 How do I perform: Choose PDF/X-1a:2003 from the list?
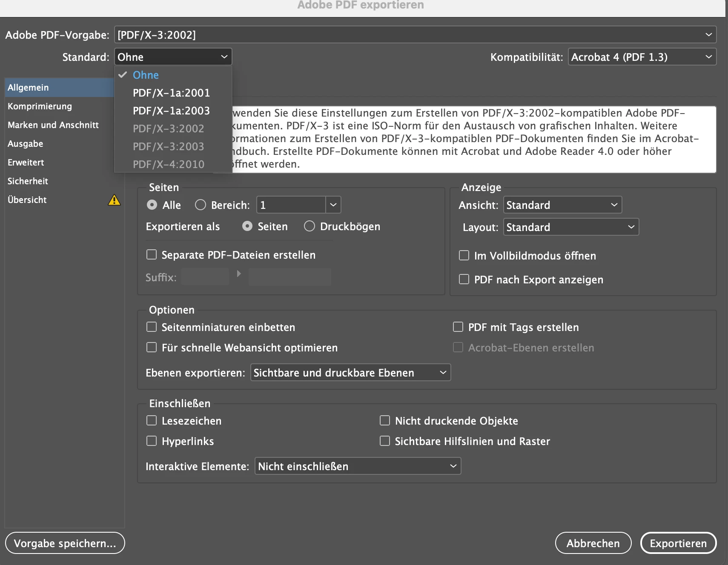click(173, 111)
